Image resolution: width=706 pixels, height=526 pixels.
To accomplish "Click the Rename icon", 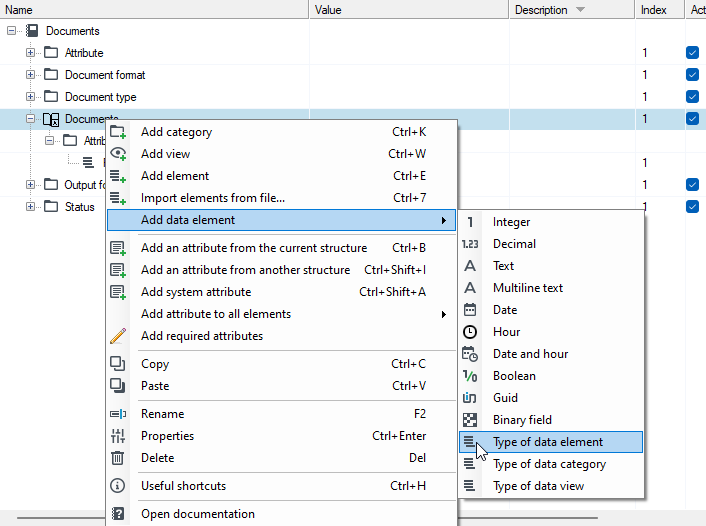I will (x=118, y=414).
